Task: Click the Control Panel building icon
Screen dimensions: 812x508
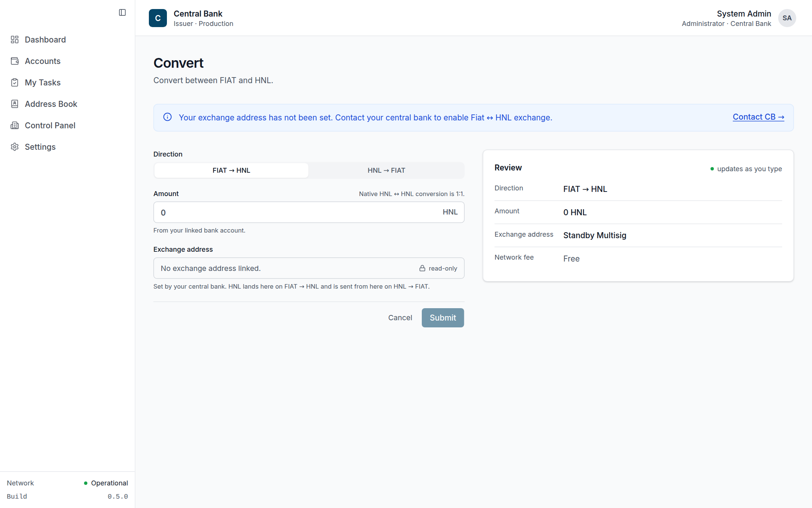Action: [x=15, y=125]
